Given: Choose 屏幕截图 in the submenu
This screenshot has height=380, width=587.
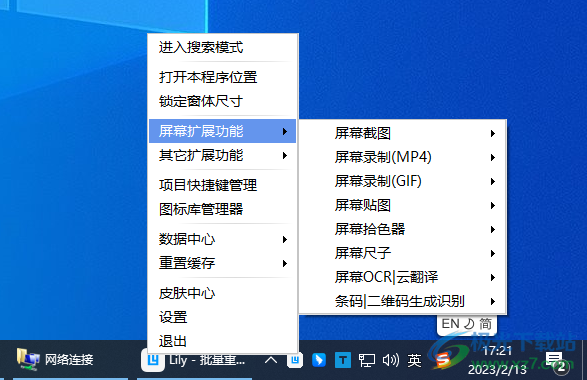Looking at the screenshot, I should tap(402, 133).
